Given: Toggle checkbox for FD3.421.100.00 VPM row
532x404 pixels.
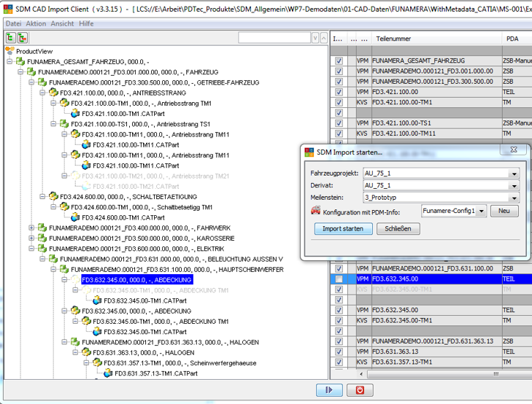Looking at the screenshot, I should 339,92.
